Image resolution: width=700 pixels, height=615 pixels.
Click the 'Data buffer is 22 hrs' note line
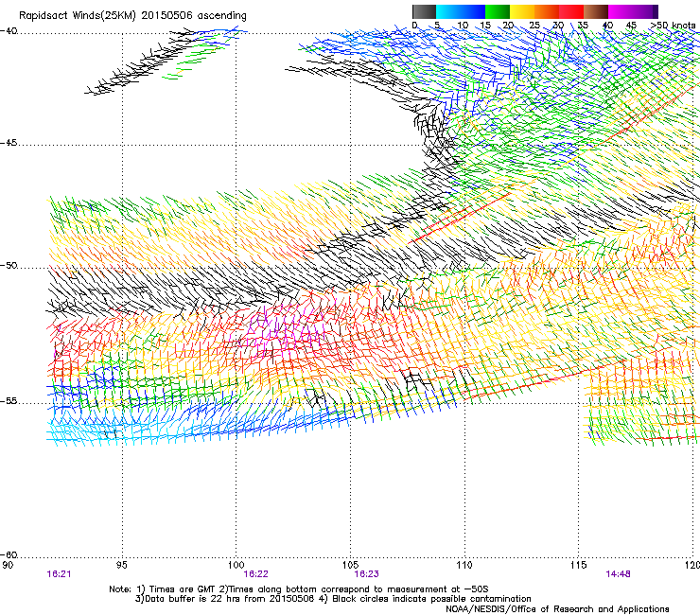click(x=333, y=599)
